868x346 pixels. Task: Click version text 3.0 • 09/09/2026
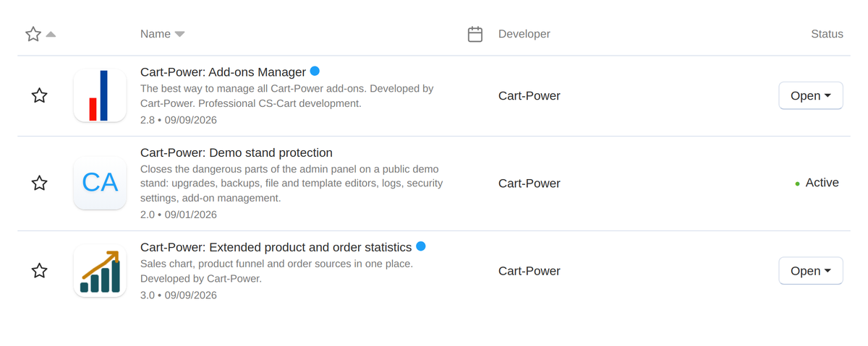179,295
